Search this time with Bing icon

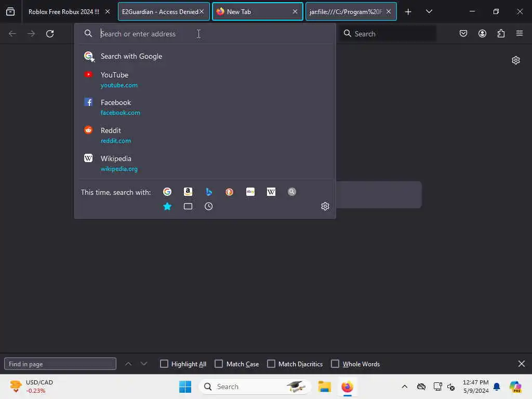(209, 192)
